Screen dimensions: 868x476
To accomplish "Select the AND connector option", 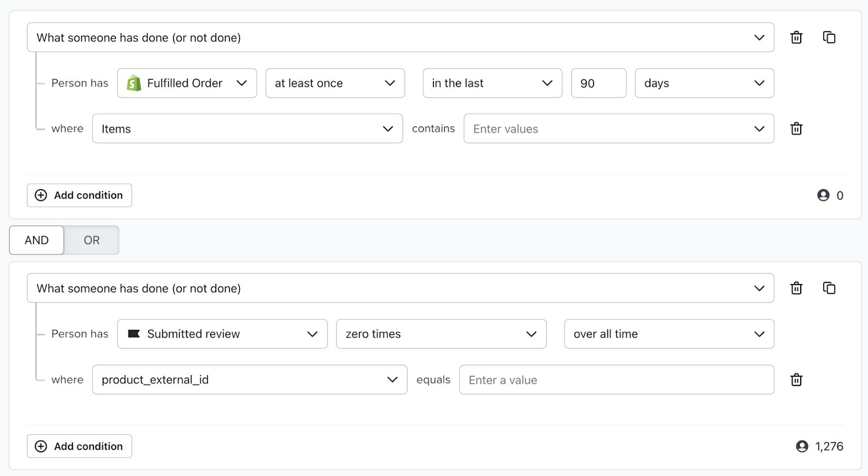I will point(36,240).
